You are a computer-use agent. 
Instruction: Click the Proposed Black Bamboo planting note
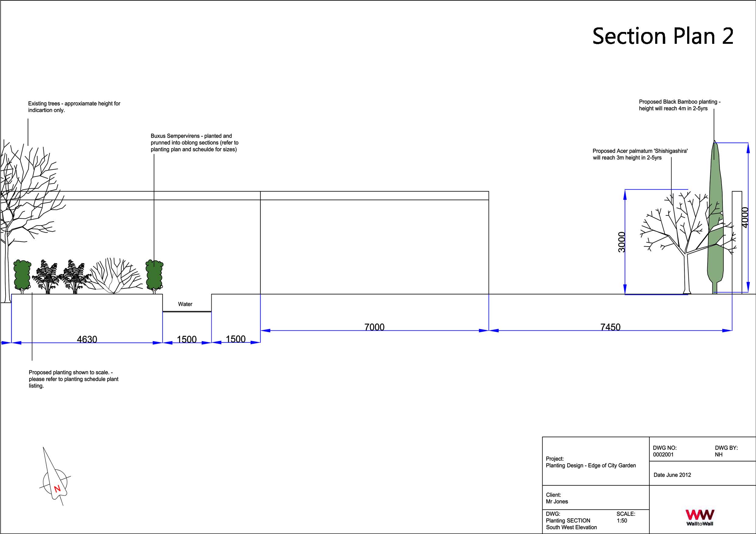coord(679,105)
